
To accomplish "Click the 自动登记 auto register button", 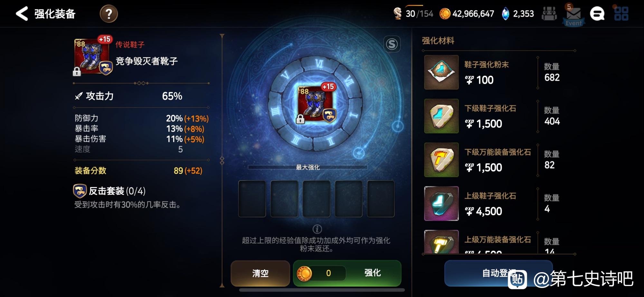I will (498, 273).
